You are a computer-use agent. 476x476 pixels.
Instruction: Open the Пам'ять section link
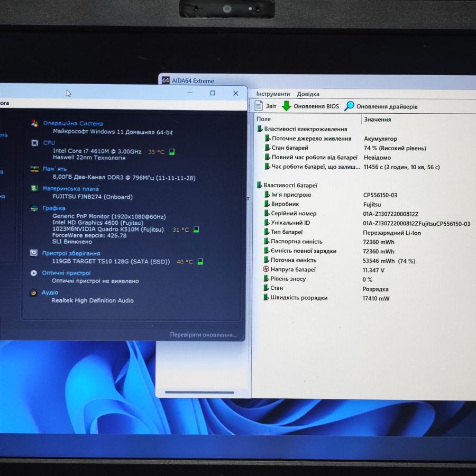coord(54,169)
